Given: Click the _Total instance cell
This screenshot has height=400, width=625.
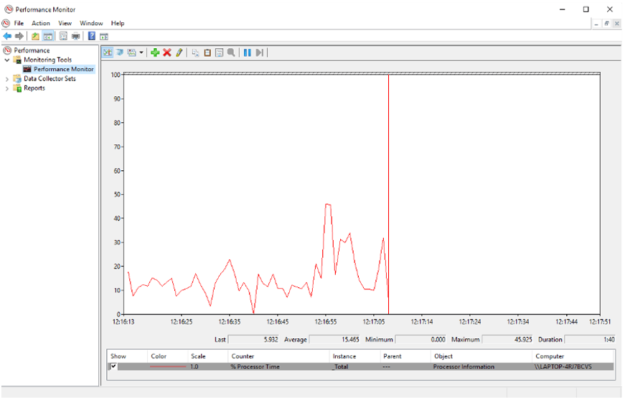Looking at the screenshot, I should pos(340,367).
